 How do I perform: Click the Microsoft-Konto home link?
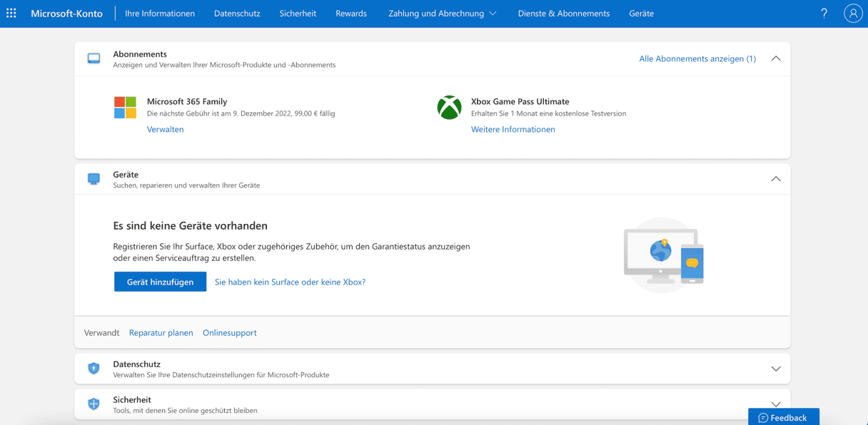pos(67,14)
